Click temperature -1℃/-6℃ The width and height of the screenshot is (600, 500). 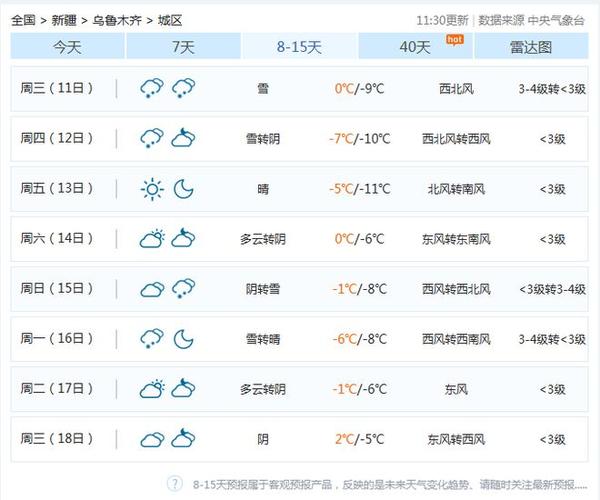(359, 389)
